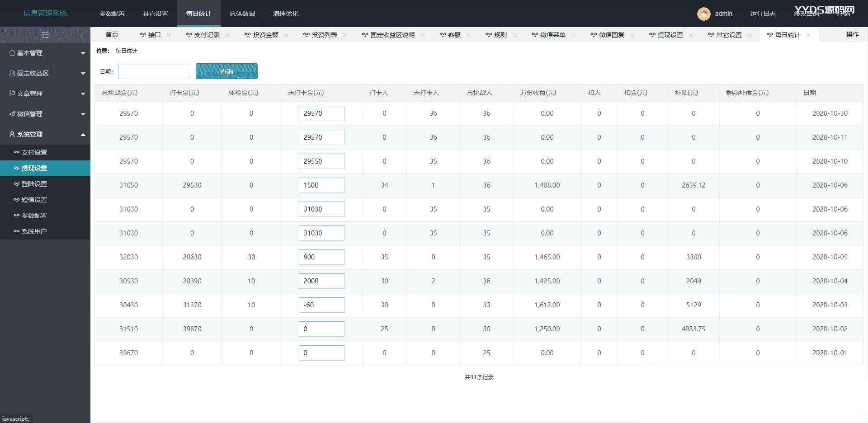Select 系统用户 in the sidebar
Image resolution: width=868 pixels, height=423 pixels.
pos(34,231)
